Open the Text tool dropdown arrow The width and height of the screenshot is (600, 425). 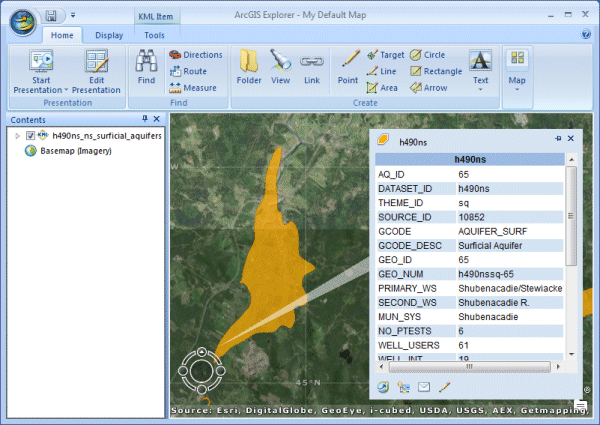pyautogui.click(x=480, y=90)
